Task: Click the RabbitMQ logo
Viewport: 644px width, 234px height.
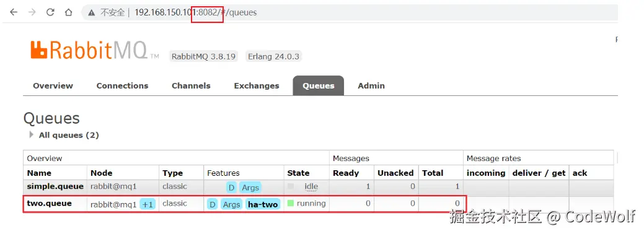Action: coord(94,50)
